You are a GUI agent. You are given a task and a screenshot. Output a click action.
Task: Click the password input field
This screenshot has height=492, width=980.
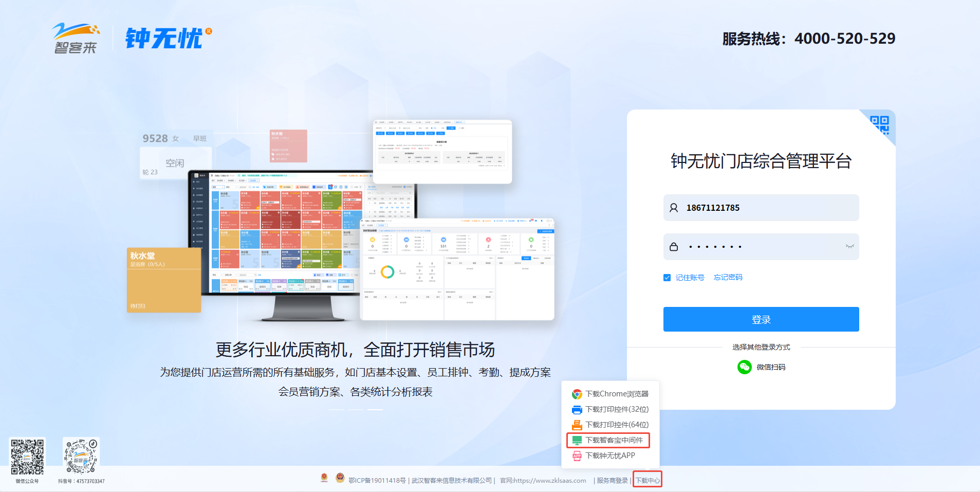click(x=761, y=247)
